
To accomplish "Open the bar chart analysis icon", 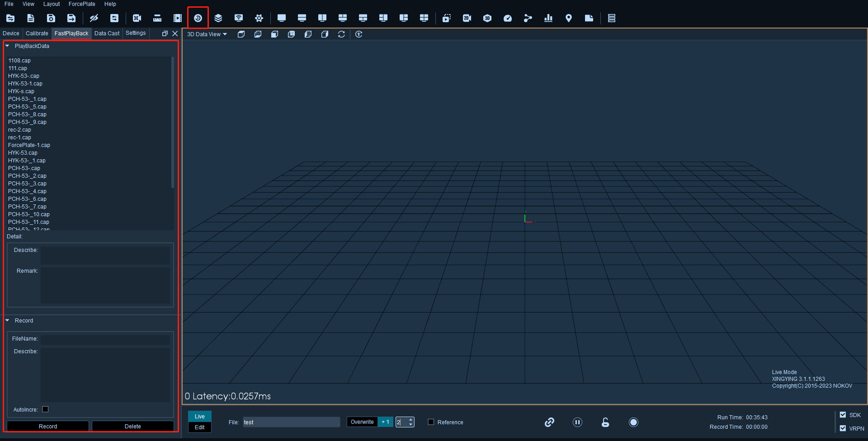I will click(x=548, y=18).
